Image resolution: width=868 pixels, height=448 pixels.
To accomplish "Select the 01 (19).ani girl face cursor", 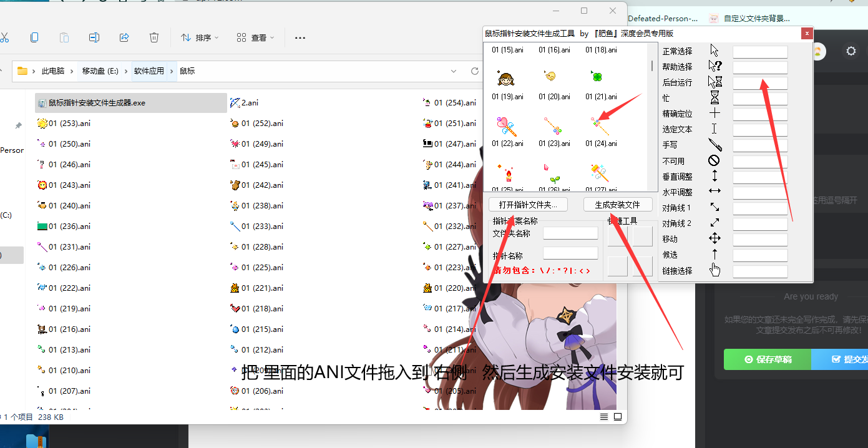I will tap(506, 79).
